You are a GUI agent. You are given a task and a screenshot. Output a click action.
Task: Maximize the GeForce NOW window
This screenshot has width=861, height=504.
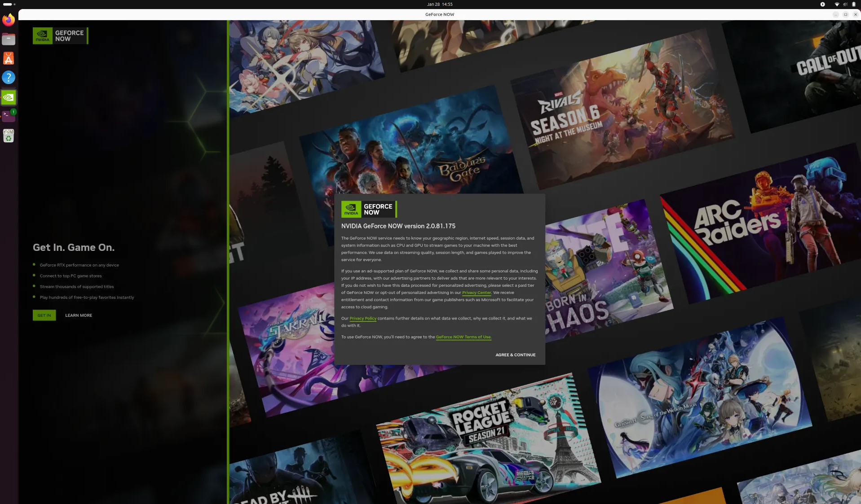(845, 15)
